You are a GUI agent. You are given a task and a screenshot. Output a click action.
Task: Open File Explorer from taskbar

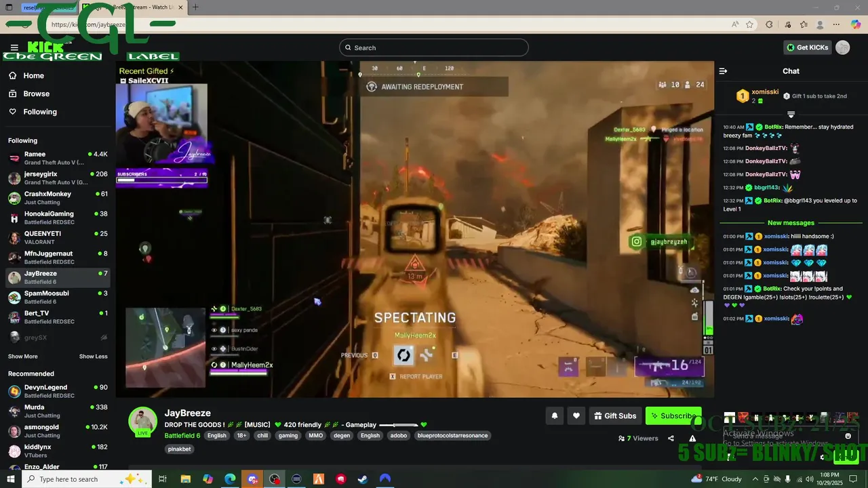[185, 479]
